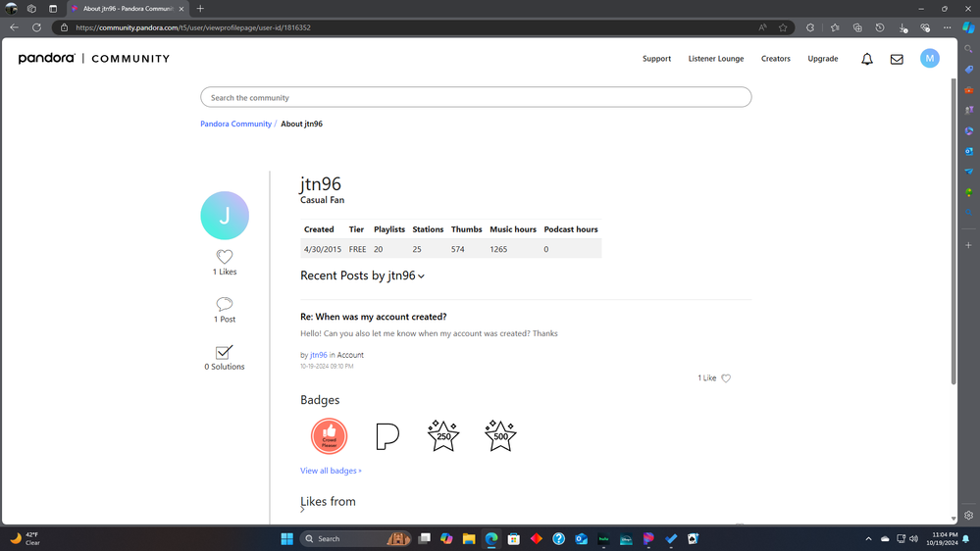Click the Pandora P badge icon

(387, 436)
